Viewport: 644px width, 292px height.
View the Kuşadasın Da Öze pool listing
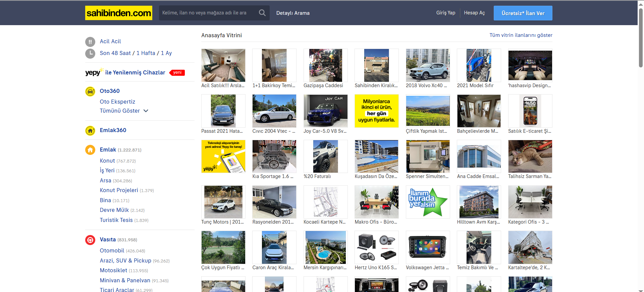pyautogui.click(x=377, y=156)
